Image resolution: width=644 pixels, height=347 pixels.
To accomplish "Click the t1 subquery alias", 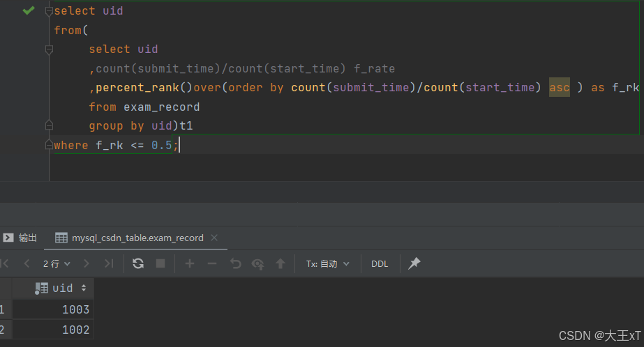I will click(186, 125).
